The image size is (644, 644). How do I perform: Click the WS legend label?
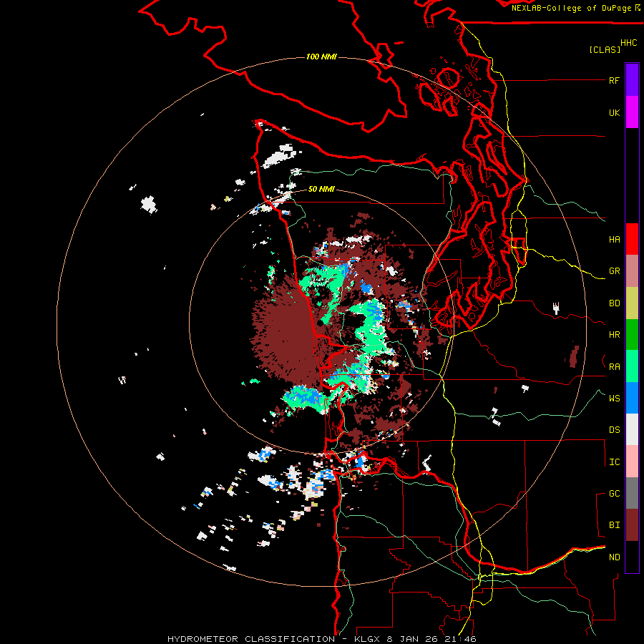coord(614,399)
